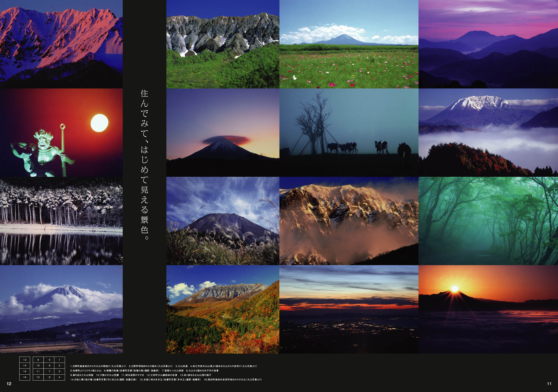Screen dimensions: 558x392
Task: Select legend grid cell number 4
Action: coord(59,377)
